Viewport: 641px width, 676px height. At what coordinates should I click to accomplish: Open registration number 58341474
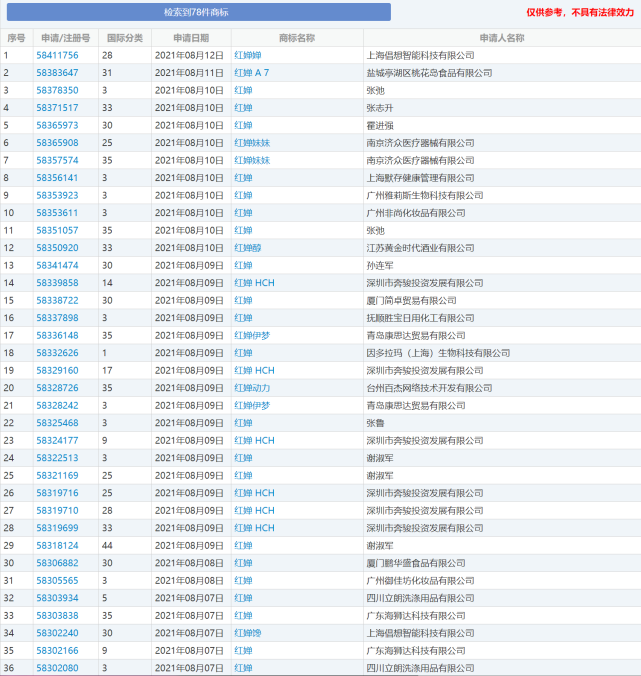click(57, 265)
